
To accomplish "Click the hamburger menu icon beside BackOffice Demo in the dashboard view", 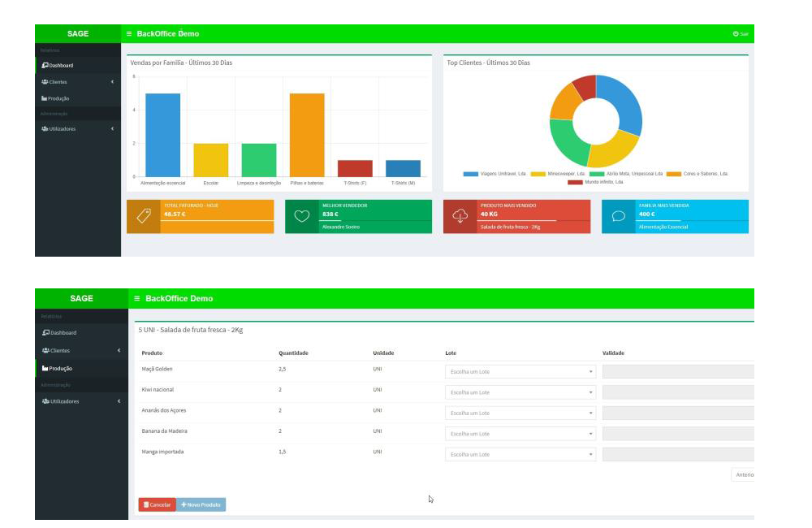I will (129, 33).
